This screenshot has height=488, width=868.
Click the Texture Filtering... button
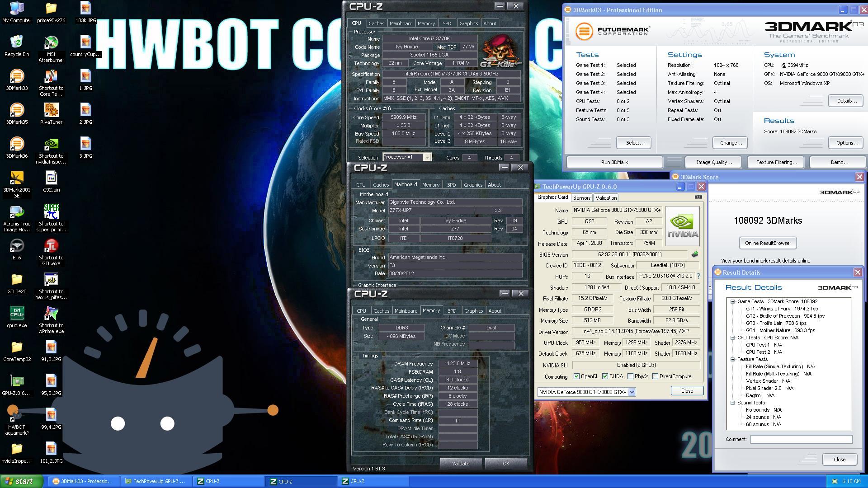[x=776, y=162]
